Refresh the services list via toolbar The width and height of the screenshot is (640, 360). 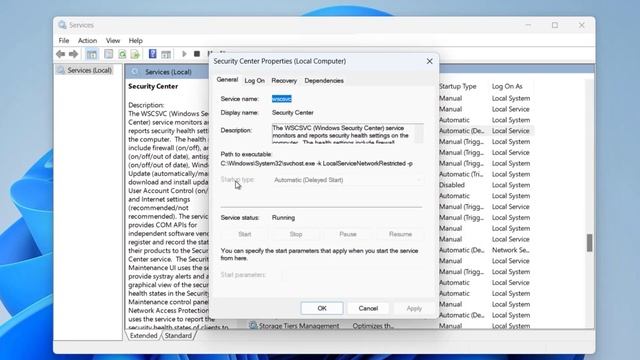pos(122,54)
